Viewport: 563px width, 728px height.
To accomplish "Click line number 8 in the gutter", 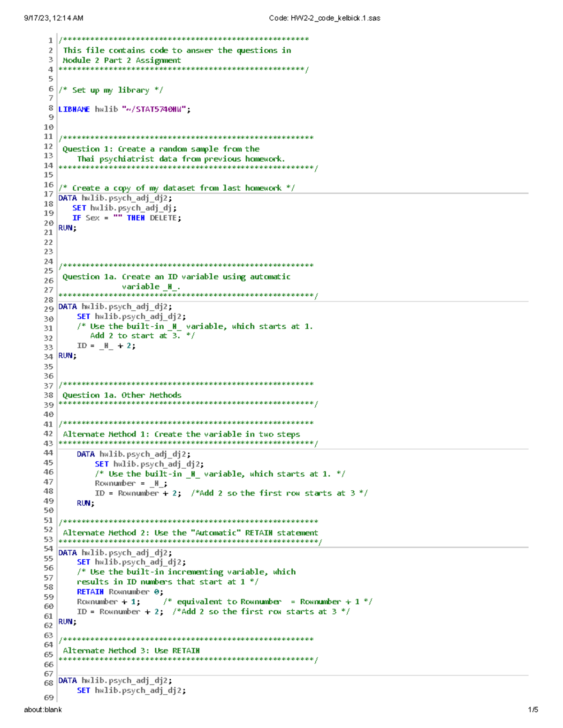I will [x=50, y=107].
